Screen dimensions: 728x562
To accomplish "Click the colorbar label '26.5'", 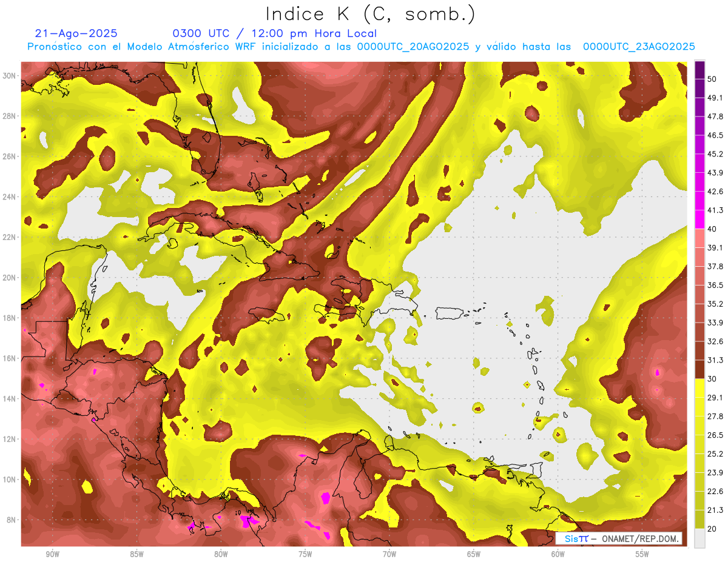I will click(715, 435).
